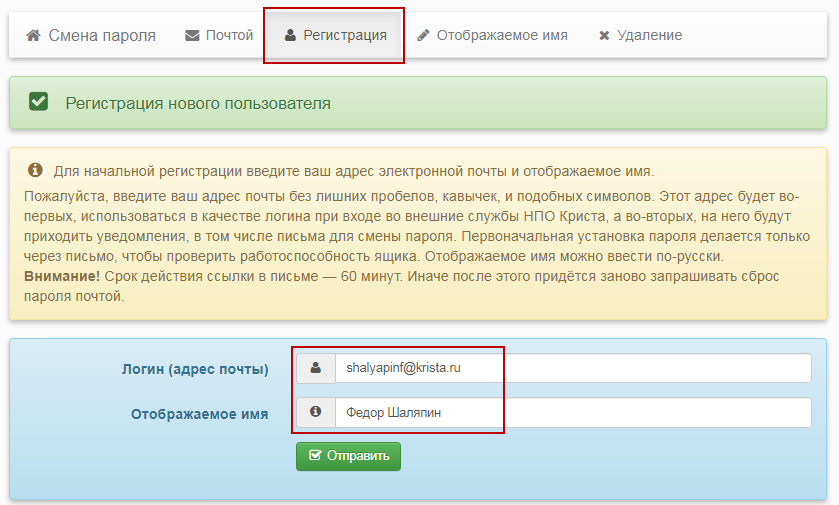Click the cross icon on Удаление tab

pyautogui.click(x=604, y=35)
